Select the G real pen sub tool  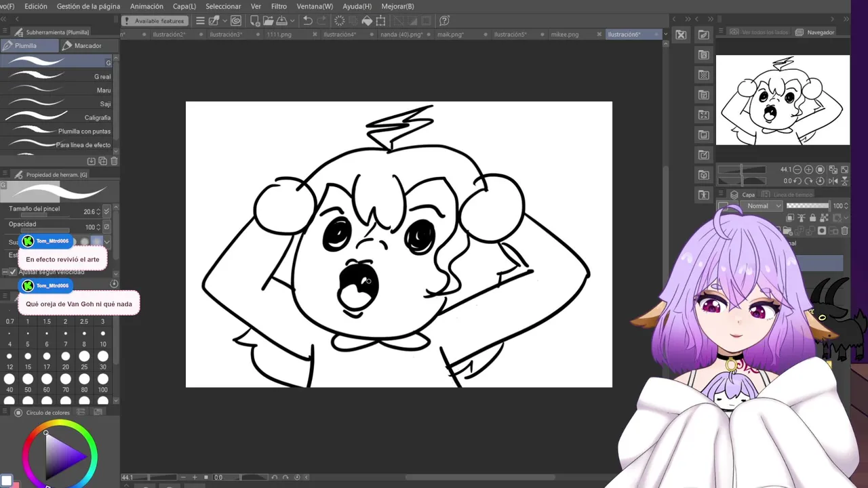click(57, 77)
